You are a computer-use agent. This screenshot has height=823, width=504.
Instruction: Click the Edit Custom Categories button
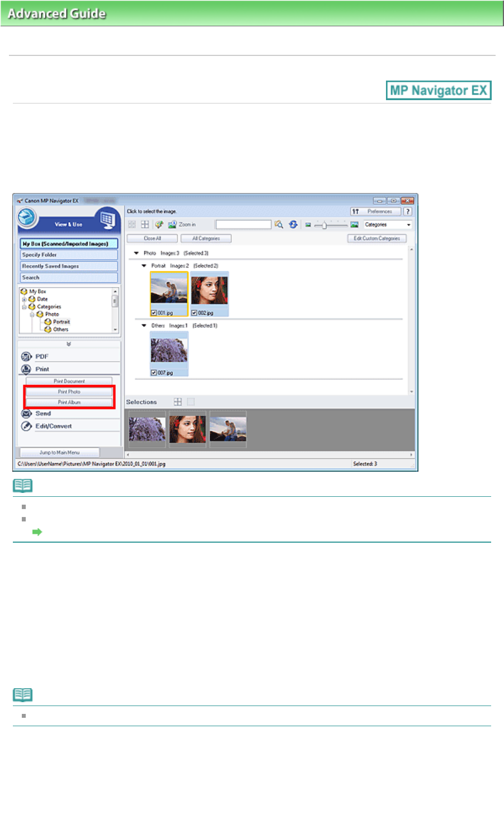(x=377, y=238)
